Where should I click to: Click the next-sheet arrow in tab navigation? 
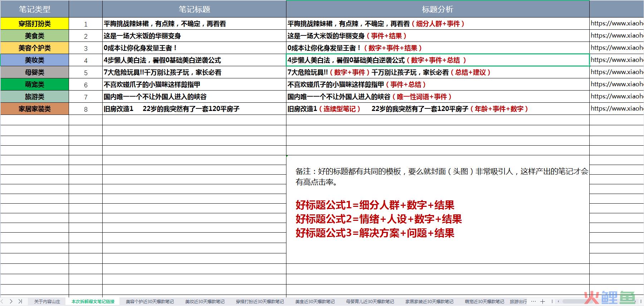pyautogui.click(x=11, y=301)
